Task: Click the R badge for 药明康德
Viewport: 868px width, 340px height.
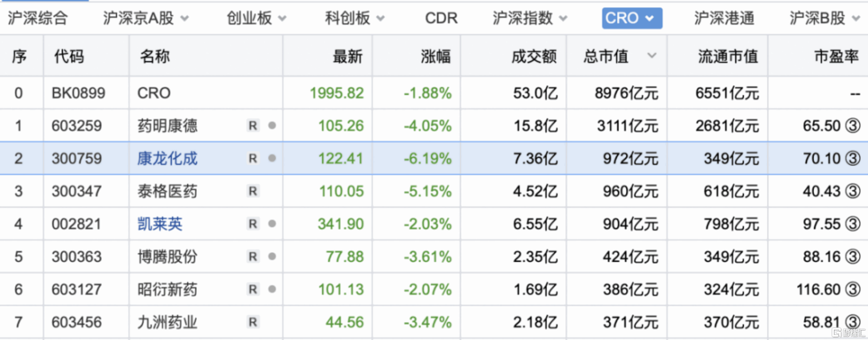Action: point(253,126)
